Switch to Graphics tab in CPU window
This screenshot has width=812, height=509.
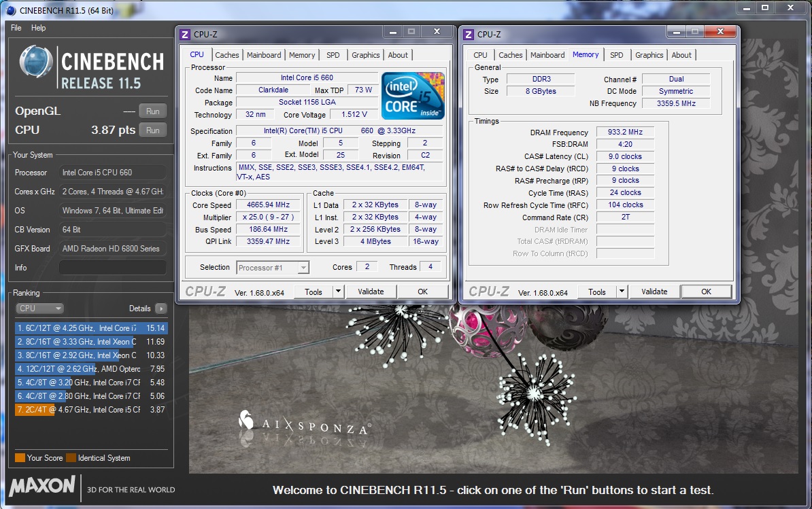366,55
